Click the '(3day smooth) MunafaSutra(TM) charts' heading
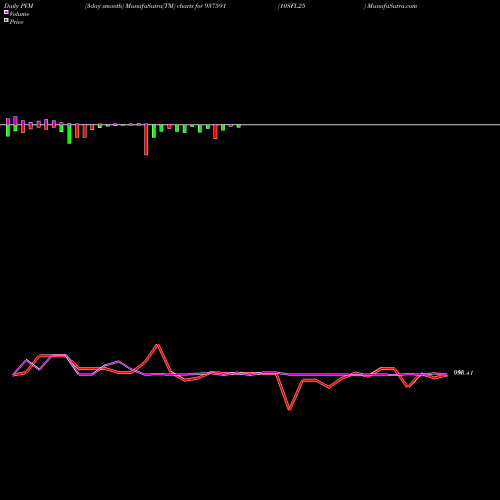 pos(139,6)
